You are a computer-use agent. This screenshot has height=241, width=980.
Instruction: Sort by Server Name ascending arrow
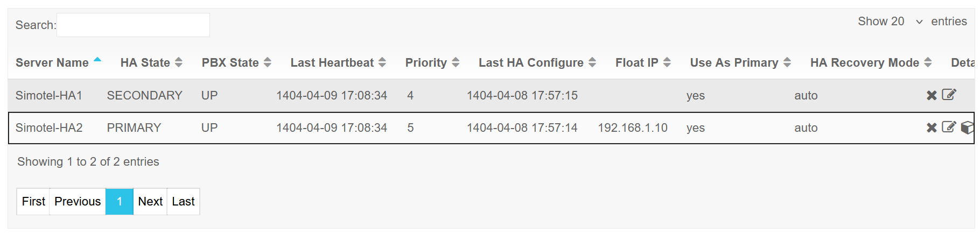click(97, 60)
